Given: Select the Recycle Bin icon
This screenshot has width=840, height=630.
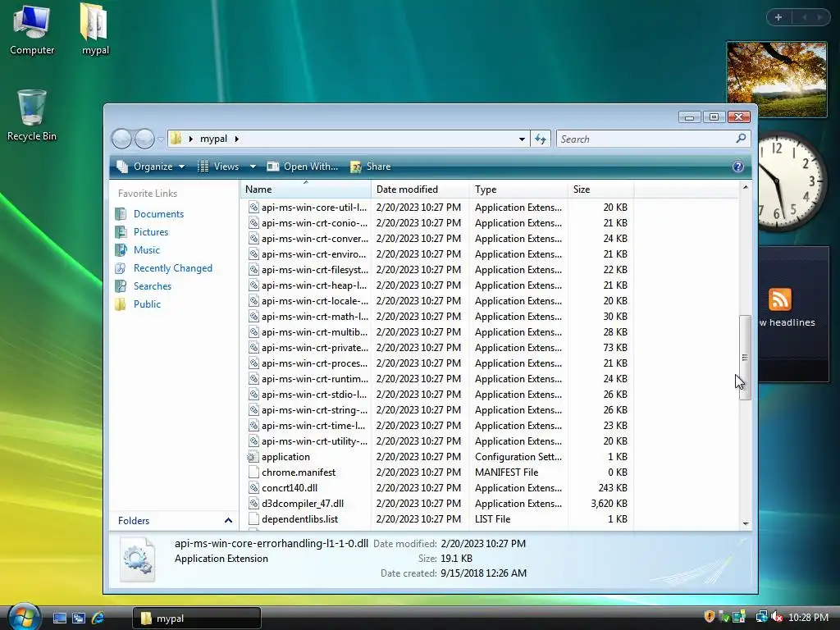Looking at the screenshot, I should (32, 115).
